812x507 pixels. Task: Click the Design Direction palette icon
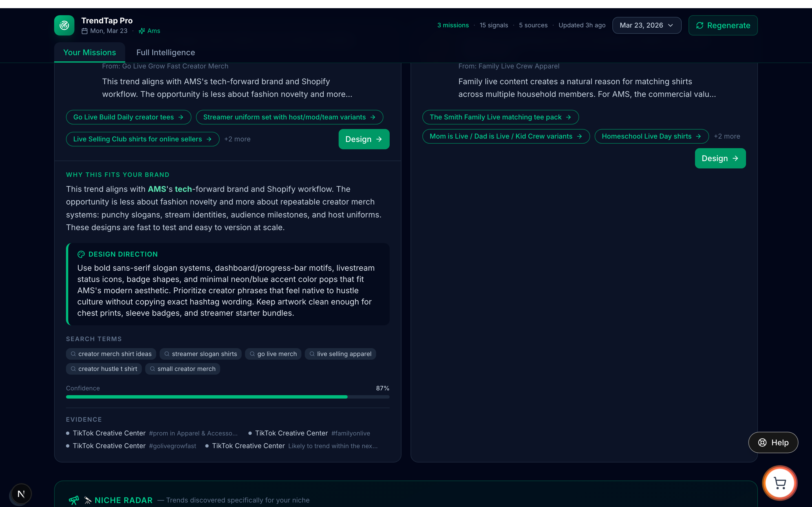coord(81,254)
